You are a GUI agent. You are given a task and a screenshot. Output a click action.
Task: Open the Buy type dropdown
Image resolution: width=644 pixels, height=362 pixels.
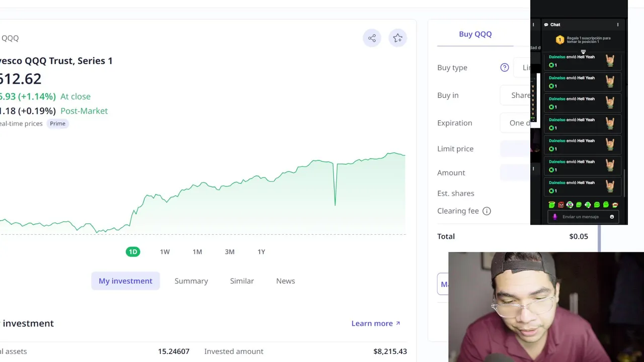pos(522,67)
